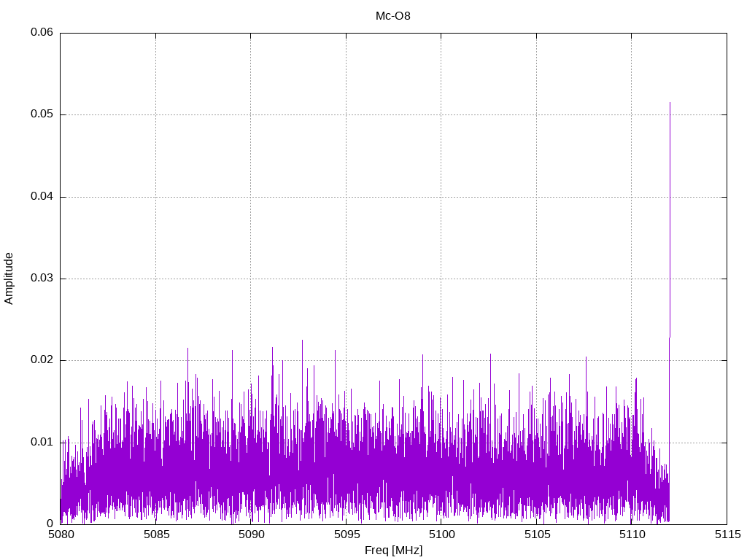This screenshot has height=560, width=747.
Task: Pick the 5090 x-axis tick label
Action: click(x=251, y=534)
